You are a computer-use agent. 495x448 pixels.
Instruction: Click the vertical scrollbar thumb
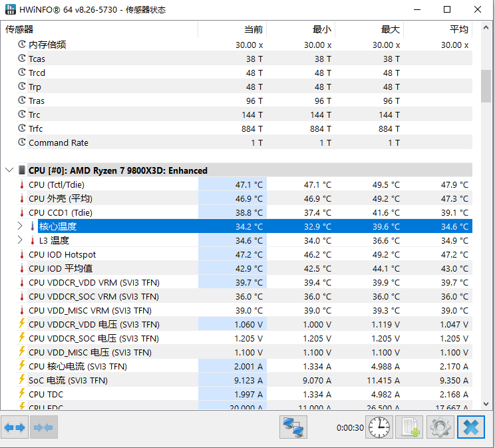[486, 86]
